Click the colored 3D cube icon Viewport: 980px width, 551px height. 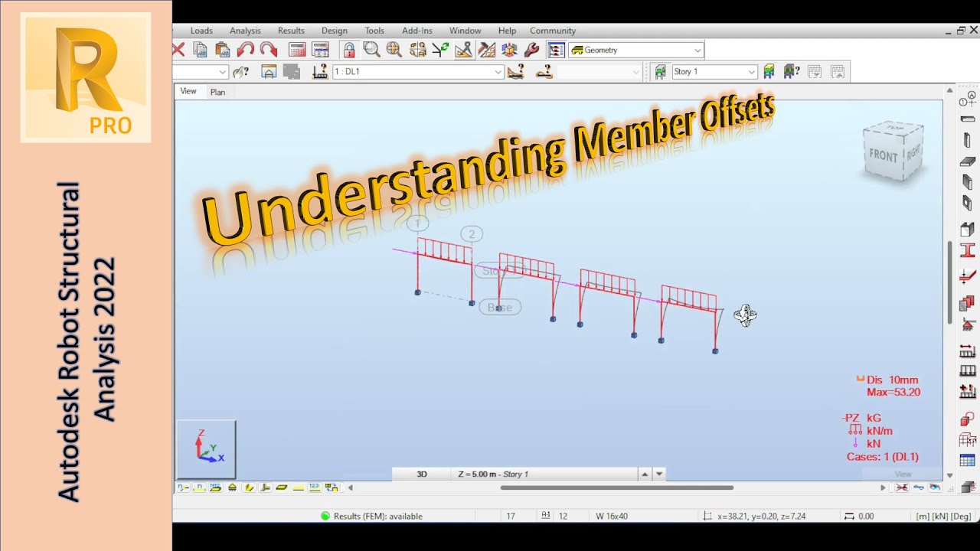click(509, 50)
